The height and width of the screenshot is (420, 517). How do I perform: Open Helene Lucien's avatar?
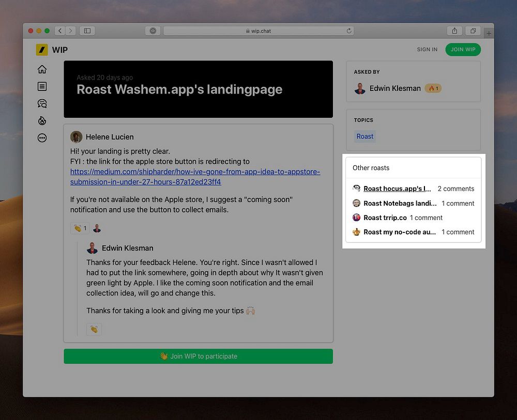pyautogui.click(x=76, y=137)
